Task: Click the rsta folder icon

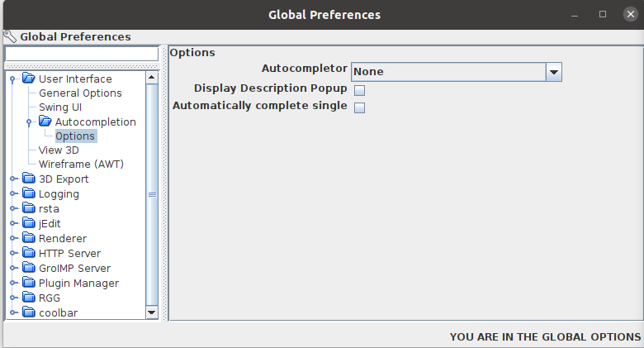Action: click(29, 209)
